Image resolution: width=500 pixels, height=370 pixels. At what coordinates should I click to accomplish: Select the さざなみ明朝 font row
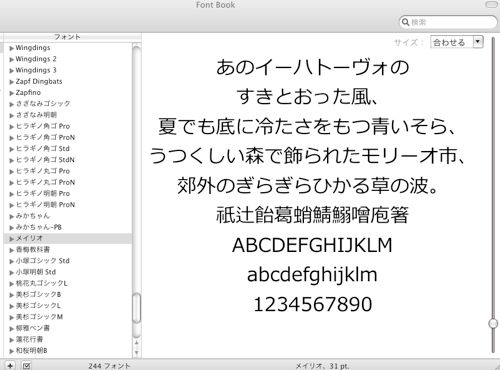(68, 115)
